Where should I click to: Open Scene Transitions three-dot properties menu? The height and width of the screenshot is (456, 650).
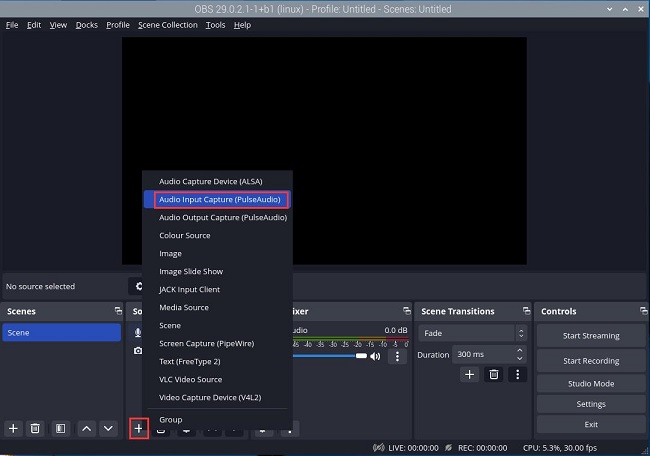click(517, 374)
